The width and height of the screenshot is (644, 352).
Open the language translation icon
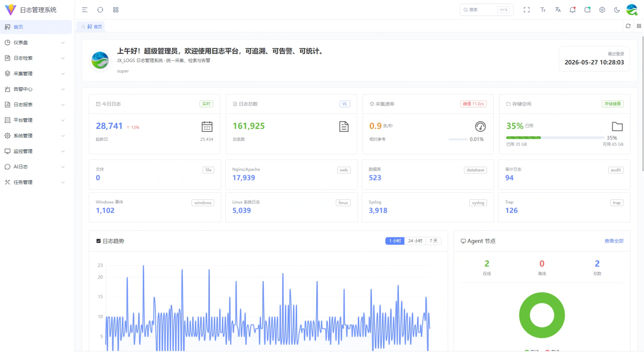[558, 10]
